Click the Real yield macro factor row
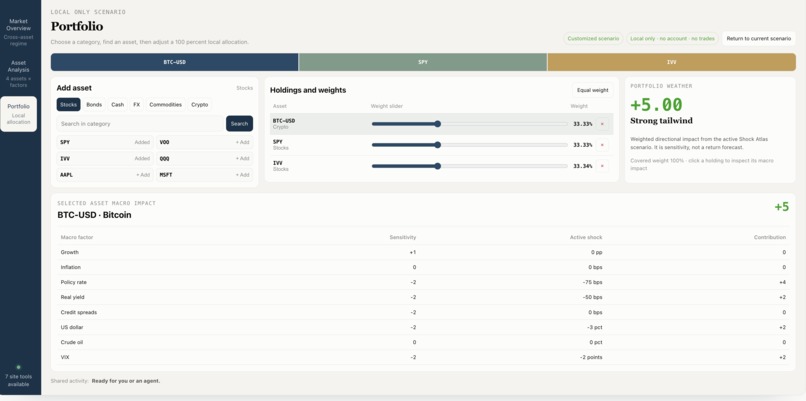Image resolution: width=806 pixels, height=401 pixels. coord(423,297)
